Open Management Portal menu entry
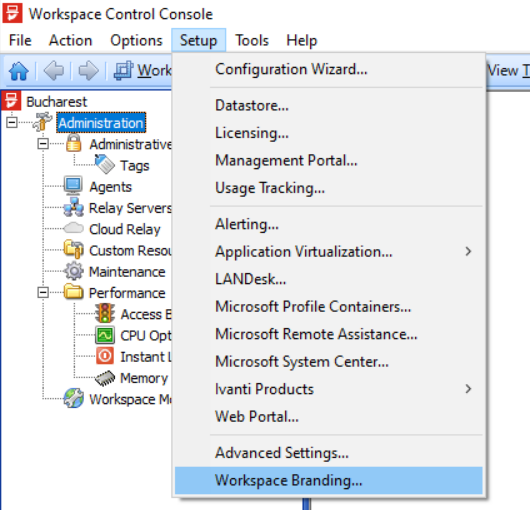 pos(329,160)
